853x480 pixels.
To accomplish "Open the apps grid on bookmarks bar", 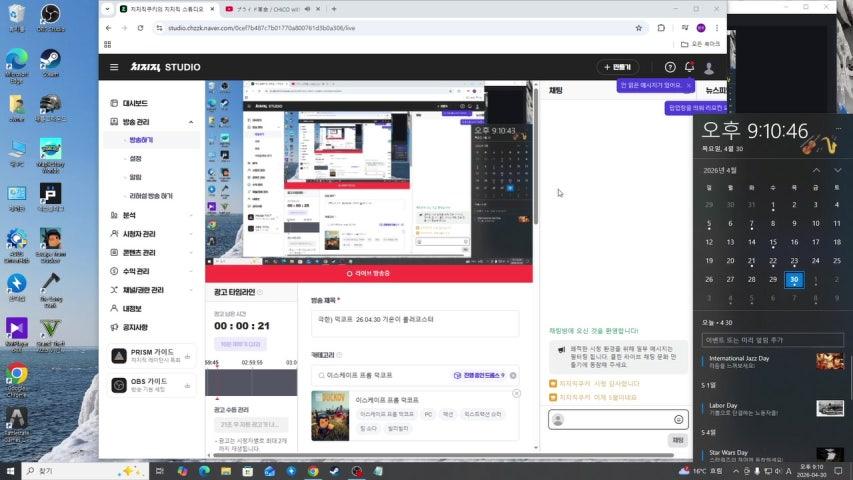I will (x=107, y=44).
